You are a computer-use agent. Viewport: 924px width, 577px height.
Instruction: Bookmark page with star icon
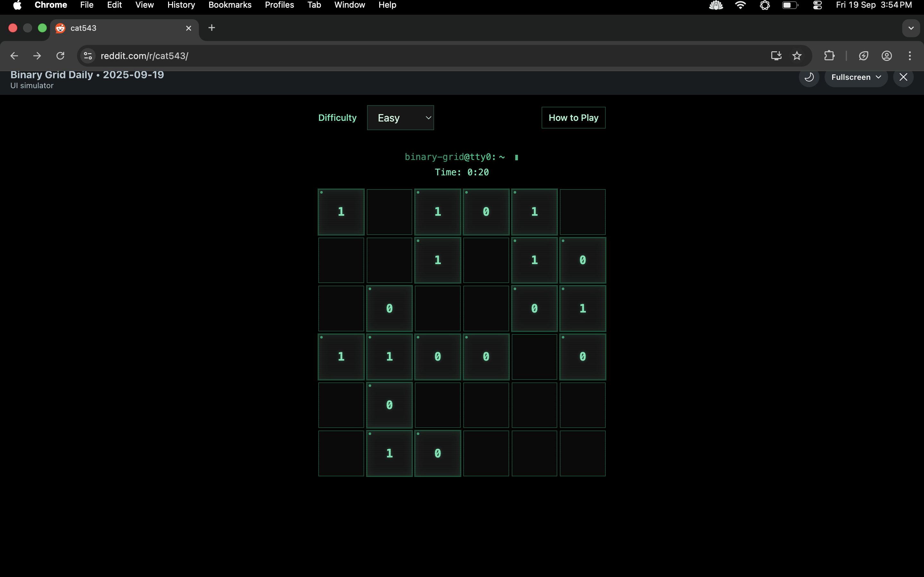pyautogui.click(x=797, y=56)
